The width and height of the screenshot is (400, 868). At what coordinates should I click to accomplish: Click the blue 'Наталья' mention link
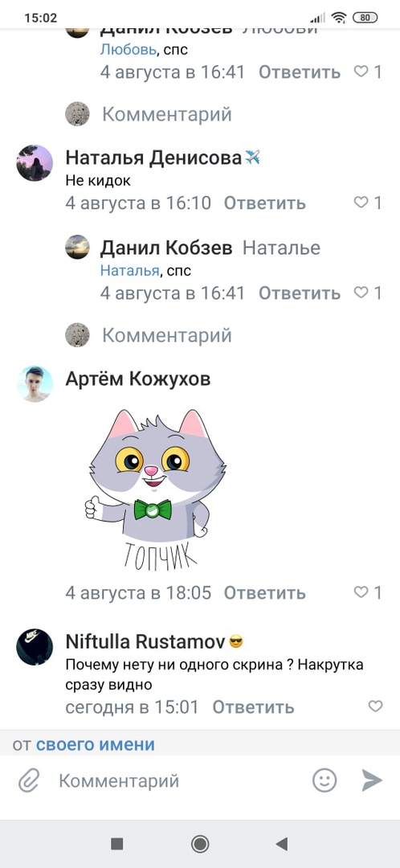pos(129,272)
